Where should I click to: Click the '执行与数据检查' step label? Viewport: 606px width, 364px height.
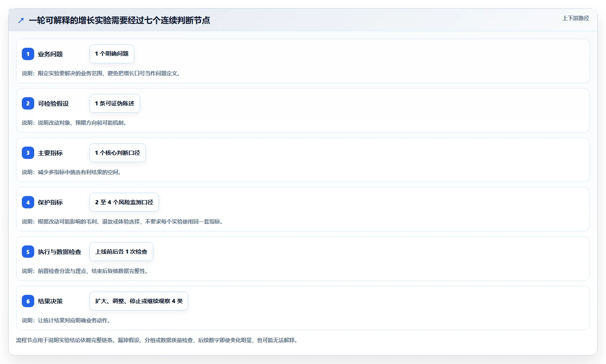[60, 252]
